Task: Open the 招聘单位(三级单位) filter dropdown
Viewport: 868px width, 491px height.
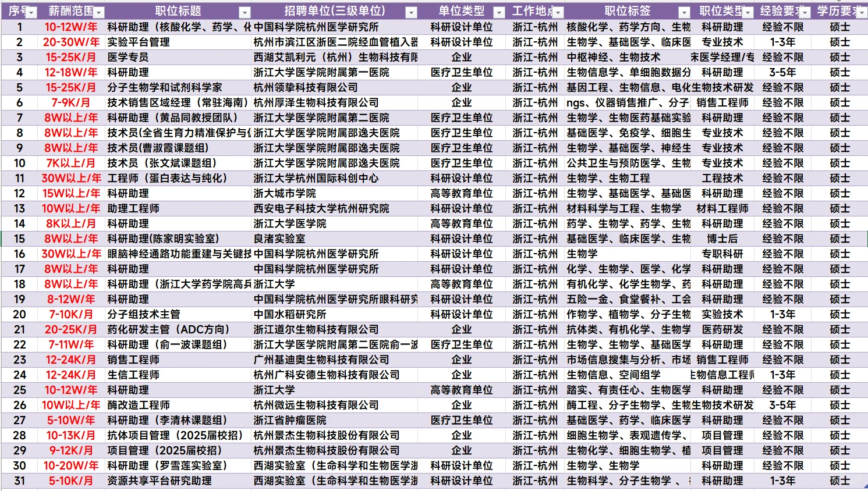Action: click(411, 12)
